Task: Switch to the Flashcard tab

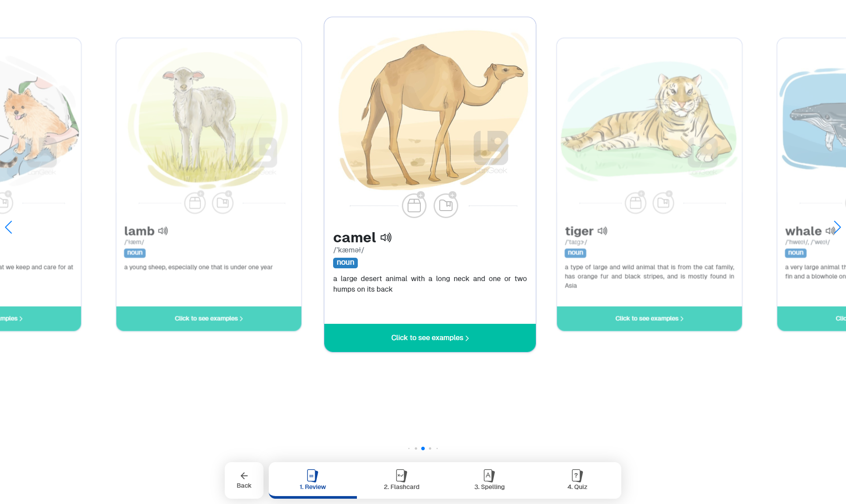Action: click(x=401, y=480)
